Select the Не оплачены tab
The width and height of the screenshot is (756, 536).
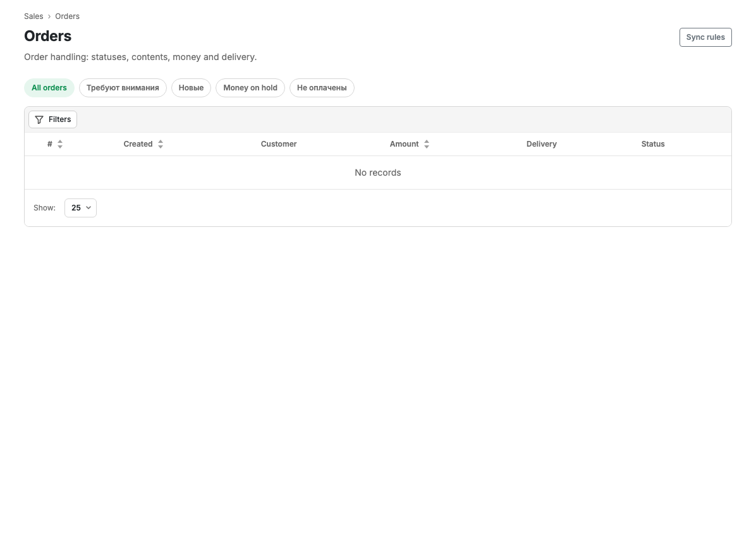(x=322, y=88)
